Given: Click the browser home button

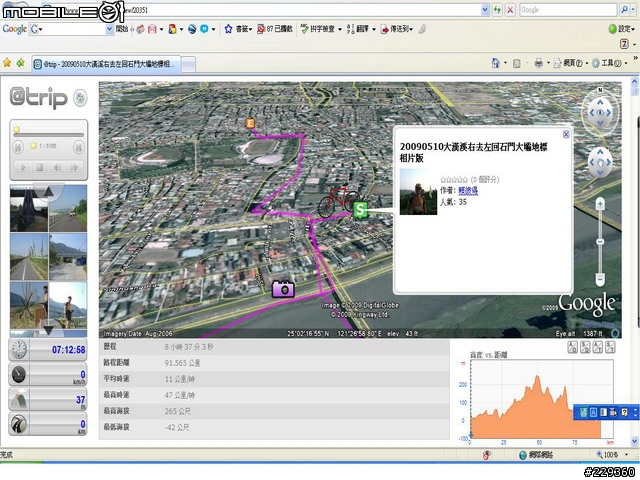Looking at the screenshot, I should 496,63.
